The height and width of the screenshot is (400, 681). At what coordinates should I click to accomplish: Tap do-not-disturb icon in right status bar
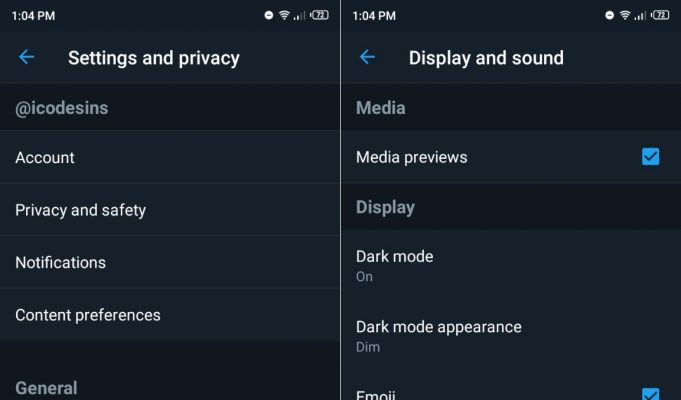[x=609, y=16]
